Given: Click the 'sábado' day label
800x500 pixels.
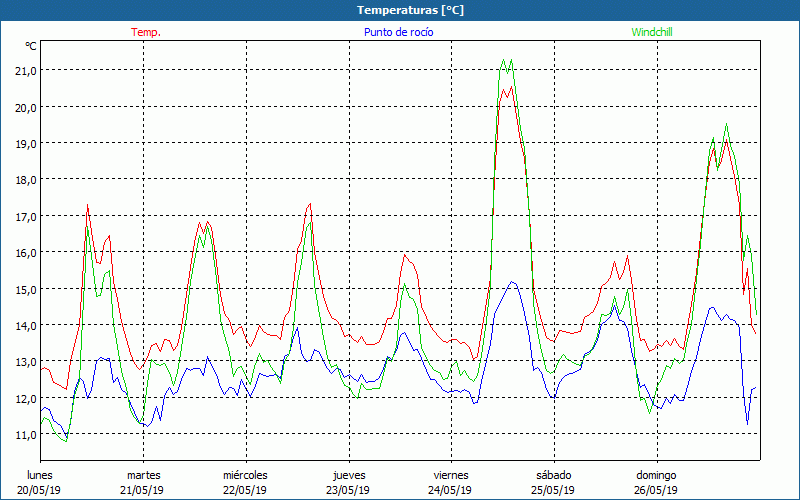Looking at the screenshot, I should point(554,475).
